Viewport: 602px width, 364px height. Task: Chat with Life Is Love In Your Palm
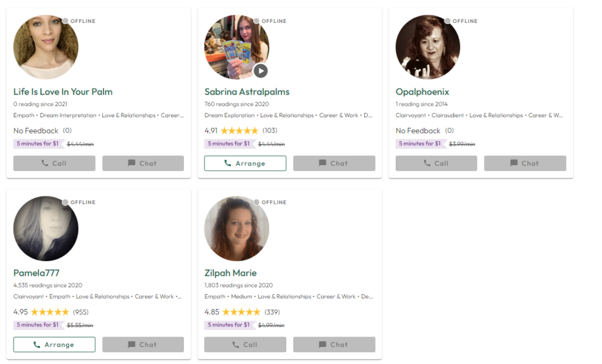[x=143, y=163]
